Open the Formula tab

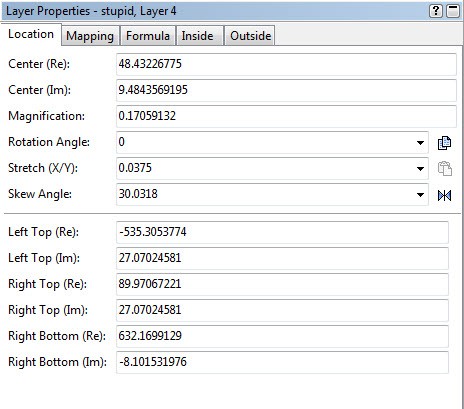pos(148,36)
